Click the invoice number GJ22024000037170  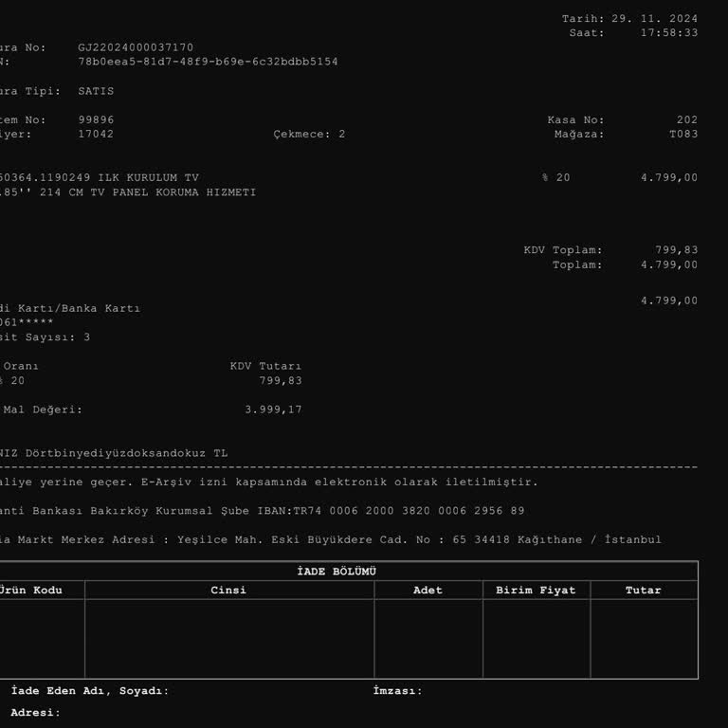pos(136,47)
